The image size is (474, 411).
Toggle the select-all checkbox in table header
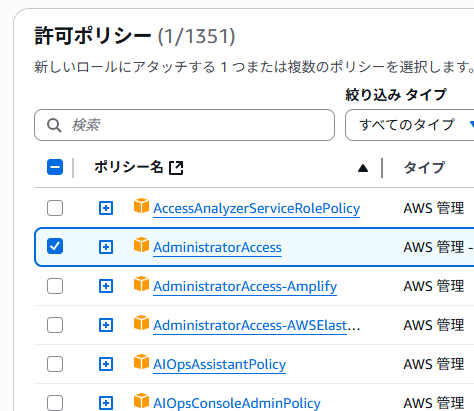[x=55, y=167]
